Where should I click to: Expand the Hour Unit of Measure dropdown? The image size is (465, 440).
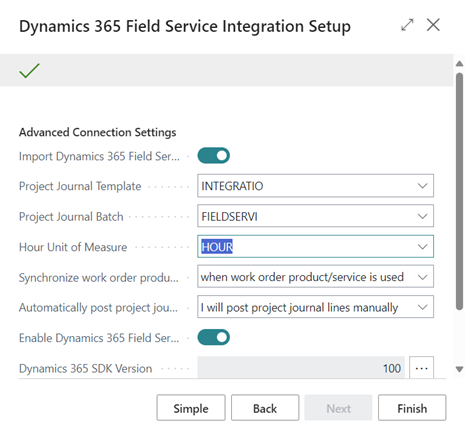click(x=422, y=247)
